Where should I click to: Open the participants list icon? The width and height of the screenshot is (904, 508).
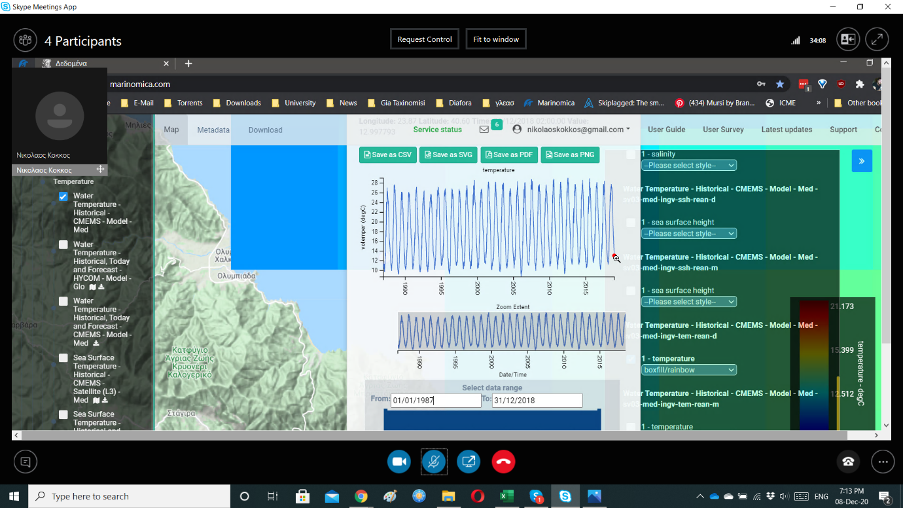[x=25, y=40]
